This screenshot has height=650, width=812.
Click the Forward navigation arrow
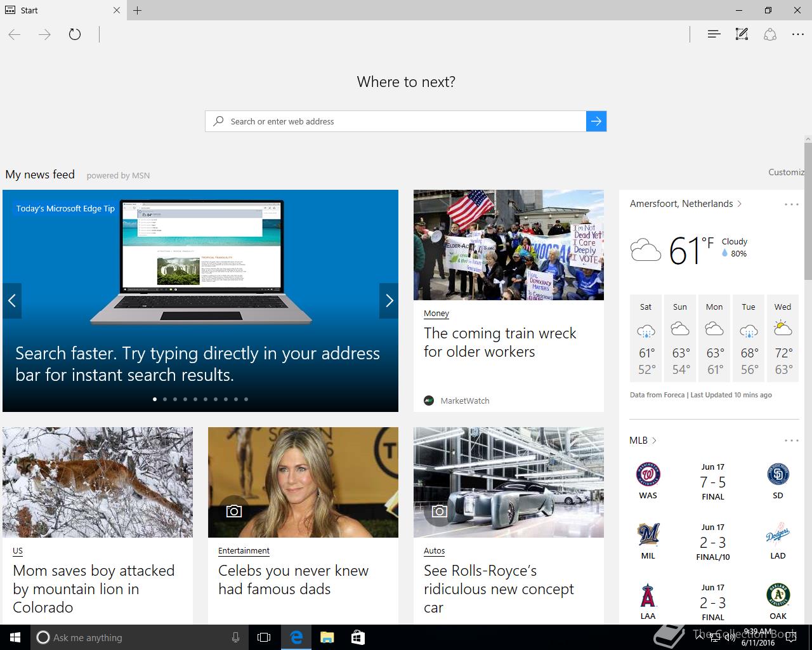point(44,34)
